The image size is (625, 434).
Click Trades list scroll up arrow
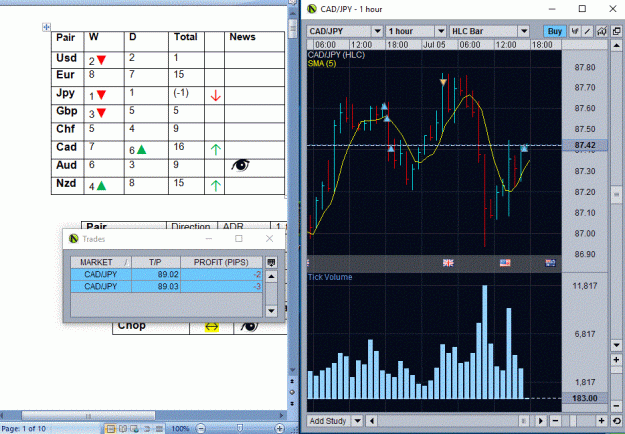(271, 277)
